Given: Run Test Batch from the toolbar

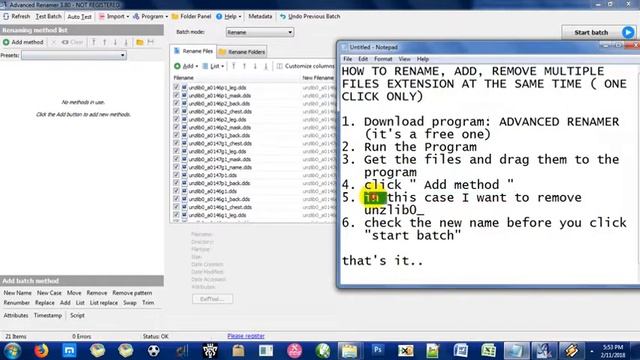Looking at the screenshot, I should pyautogui.click(x=48, y=16).
